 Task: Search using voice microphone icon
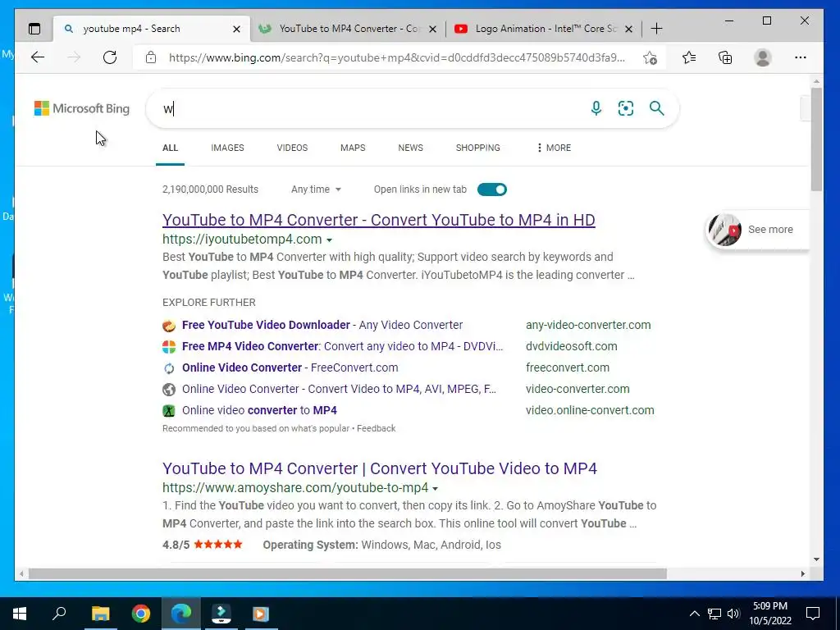pyautogui.click(x=596, y=108)
